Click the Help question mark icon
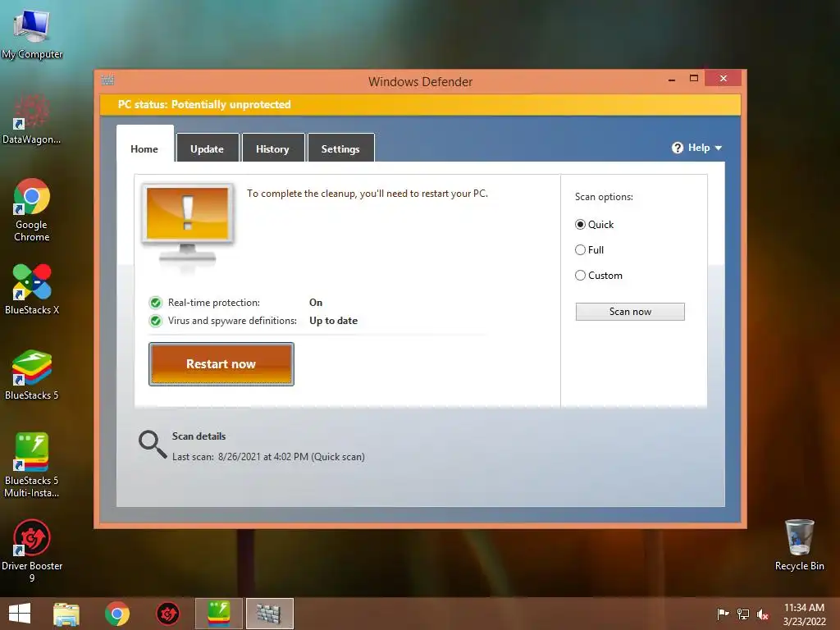Screen dimensions: 840x630 (677, 148)
